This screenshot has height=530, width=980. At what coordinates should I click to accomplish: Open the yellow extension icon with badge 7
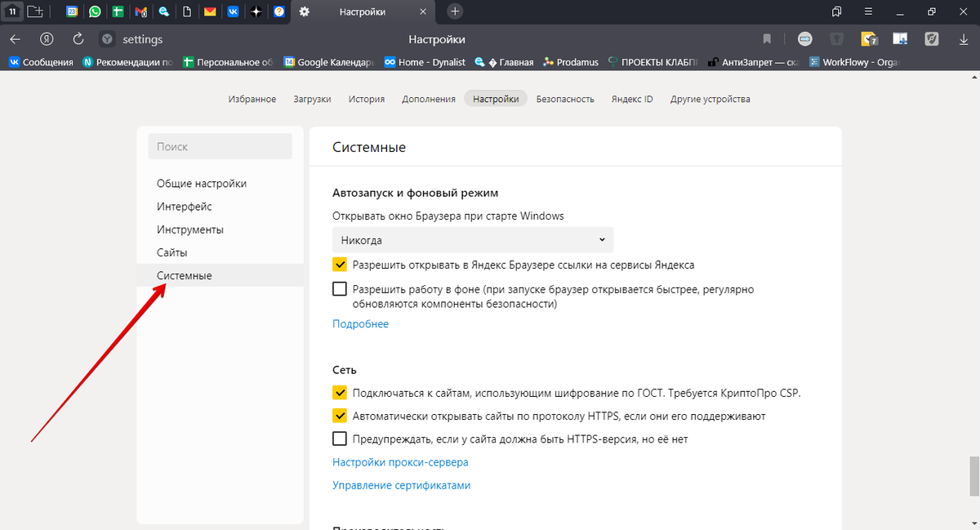tap(869, 39)
